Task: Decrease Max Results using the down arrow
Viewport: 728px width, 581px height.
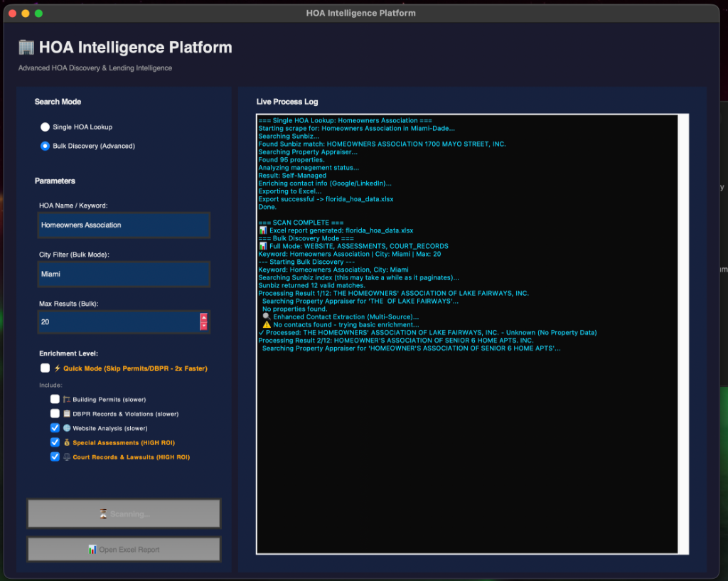Action: [204, 326]
